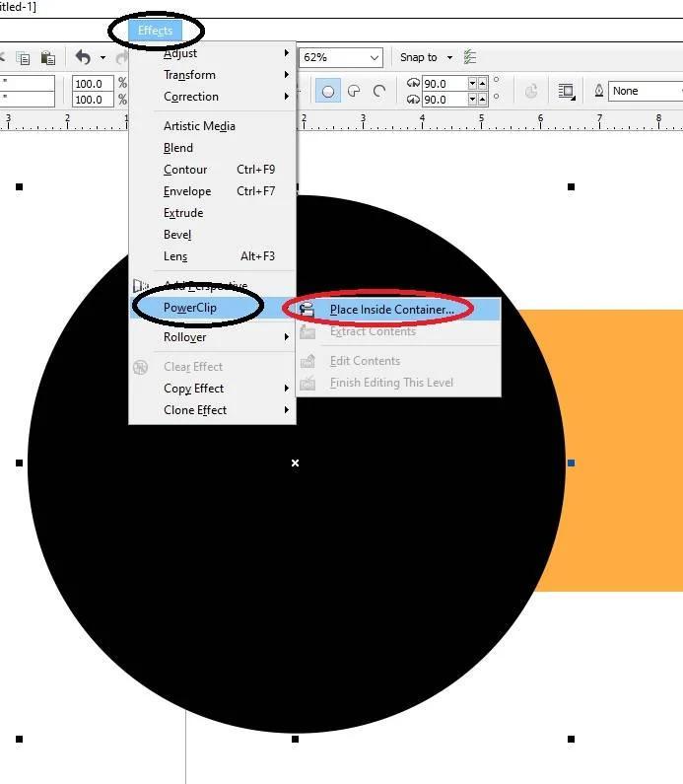
Task: Click the upper 100.0 scale factor field
Action: (93, 84)
